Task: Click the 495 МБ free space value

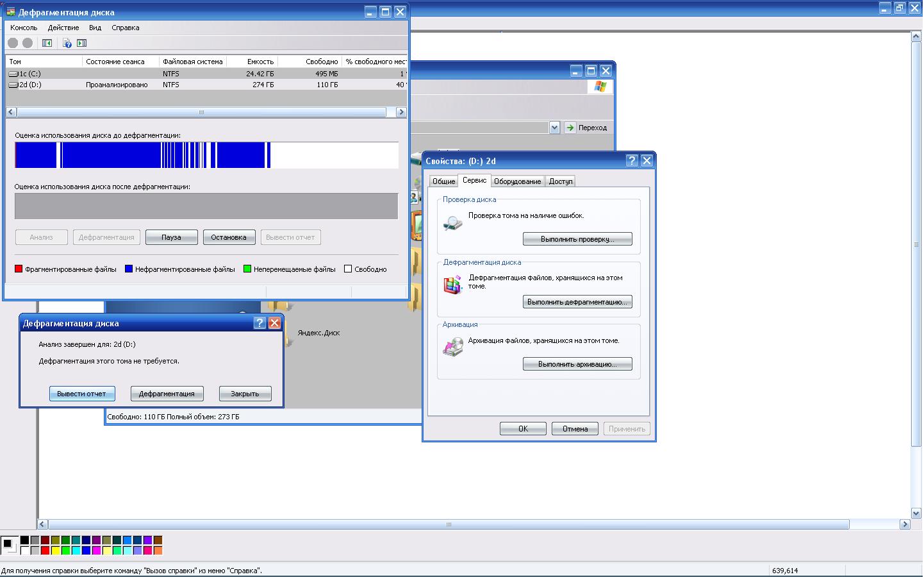Action: [326, 74]
